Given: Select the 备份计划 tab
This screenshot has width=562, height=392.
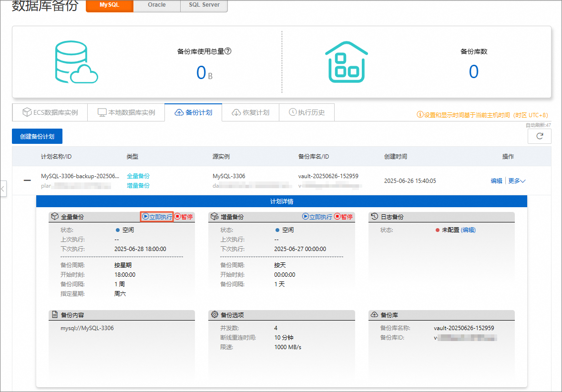Looking at the screenshot, I should coord(194,112).
